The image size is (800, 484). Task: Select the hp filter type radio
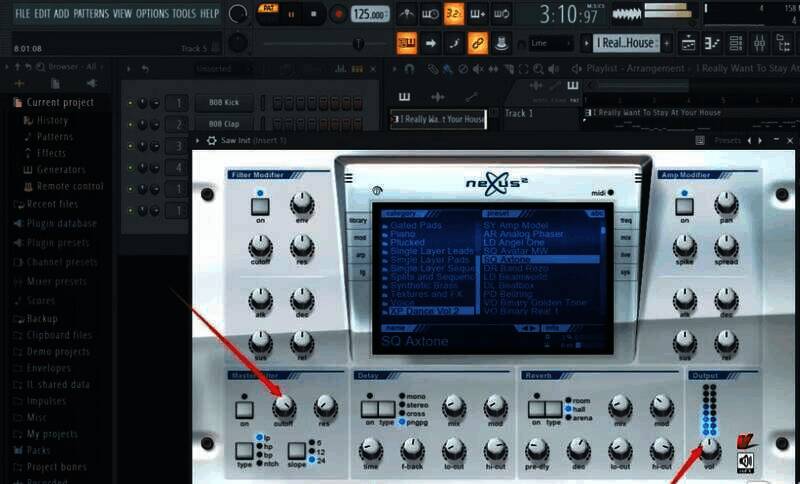tap(259, 446)
